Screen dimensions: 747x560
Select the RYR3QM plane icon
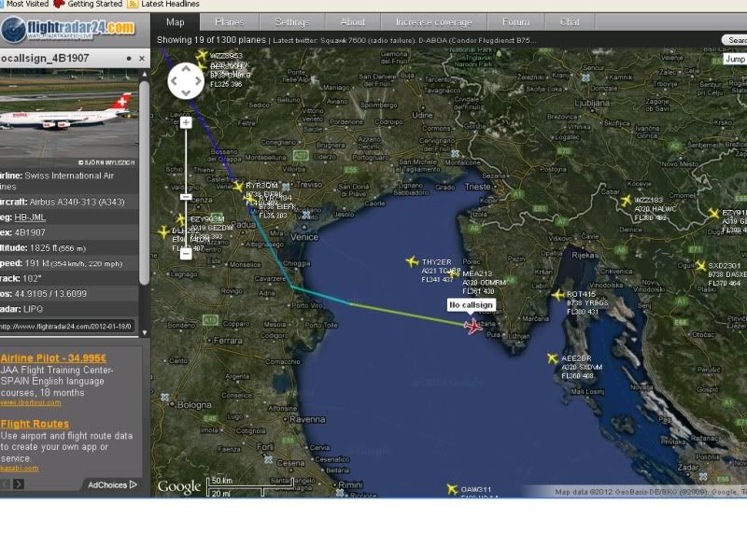click(x=238, y=186)
